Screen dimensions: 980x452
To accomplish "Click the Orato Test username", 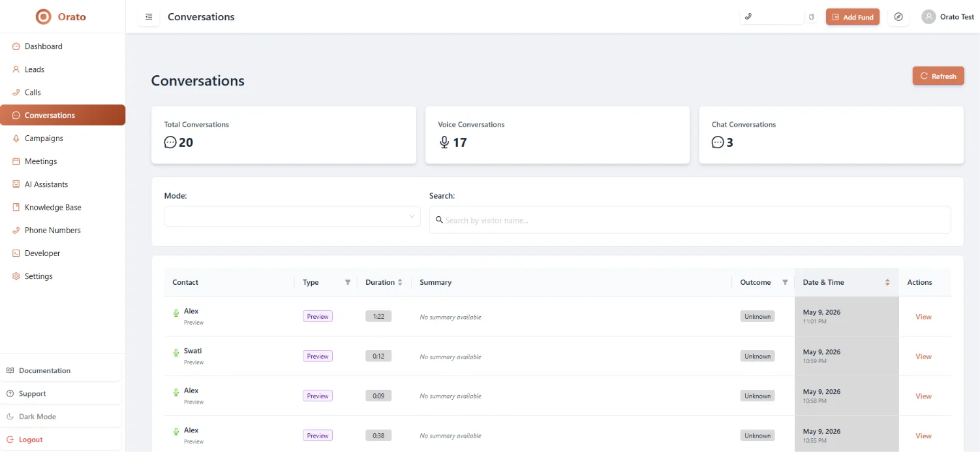I will click(957, 17).
